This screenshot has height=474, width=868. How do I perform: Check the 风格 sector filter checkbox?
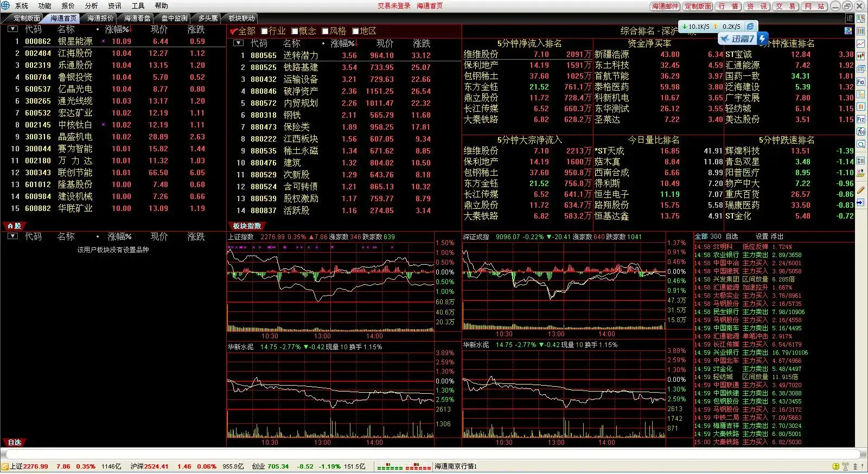pyautogui.click(x=325, y=31)
